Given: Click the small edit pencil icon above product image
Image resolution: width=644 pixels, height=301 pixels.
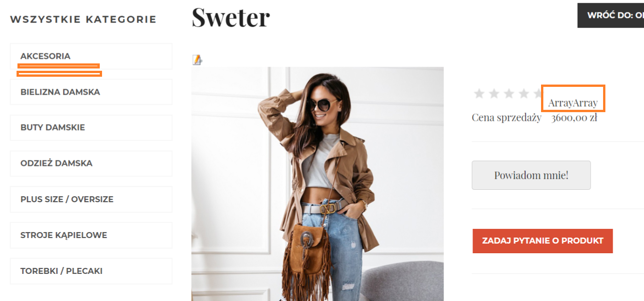Looking at the screenshot, I should 197,60.
